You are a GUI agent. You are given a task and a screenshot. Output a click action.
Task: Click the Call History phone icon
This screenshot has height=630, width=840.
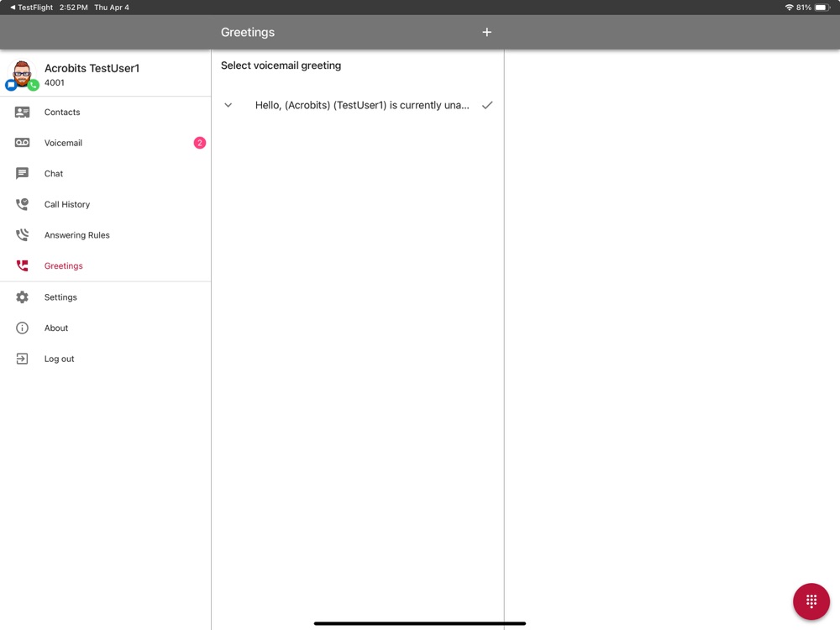(x=22, y=204)
